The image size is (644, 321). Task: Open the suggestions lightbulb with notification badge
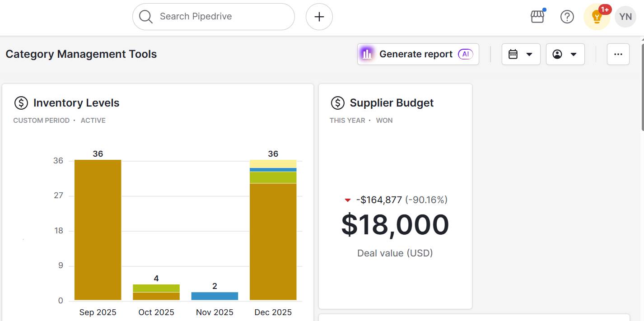pyautogui.click(x=597, y=17)
